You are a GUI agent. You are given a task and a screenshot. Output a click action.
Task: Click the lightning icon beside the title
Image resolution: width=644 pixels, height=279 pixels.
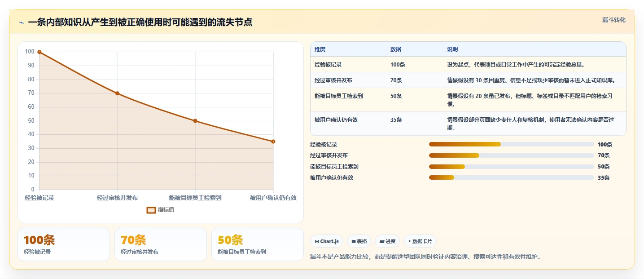tap(22, 23)
